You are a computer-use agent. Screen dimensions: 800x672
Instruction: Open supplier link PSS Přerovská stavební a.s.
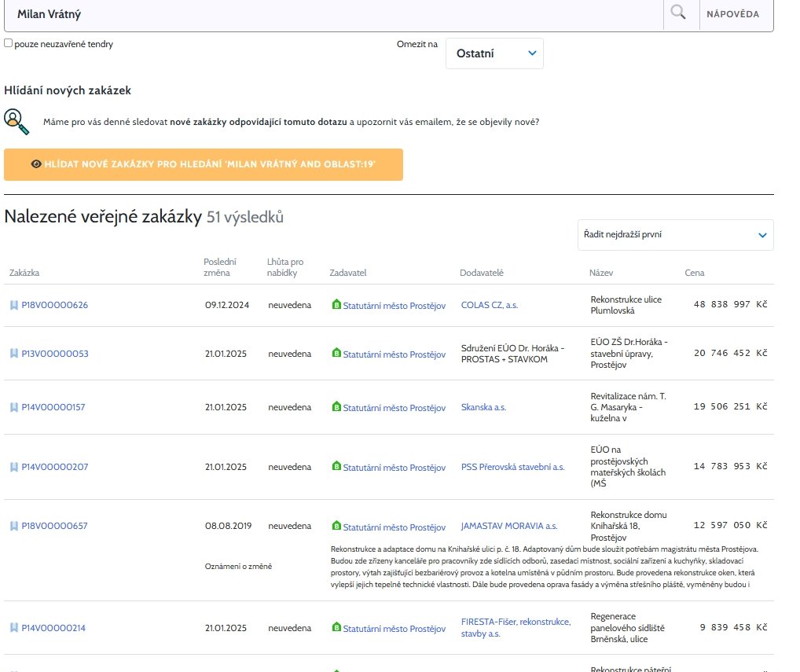click(512, 467)
